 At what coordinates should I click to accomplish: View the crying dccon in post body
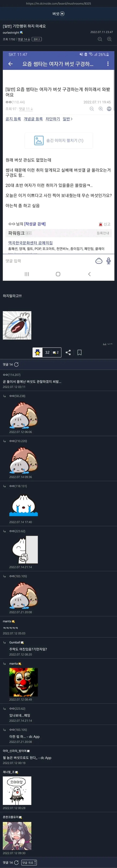click(x=17, y=325)
